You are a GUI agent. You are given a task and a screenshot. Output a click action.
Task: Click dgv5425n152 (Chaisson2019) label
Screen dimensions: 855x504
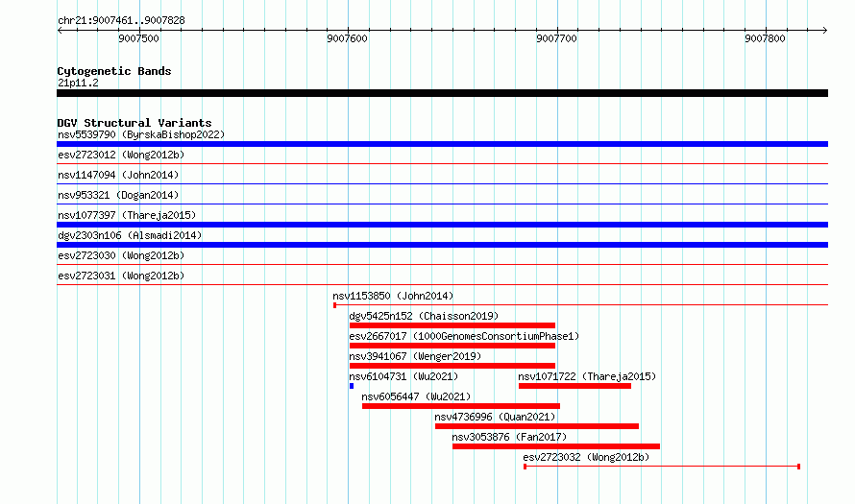(x=424, y=316)
